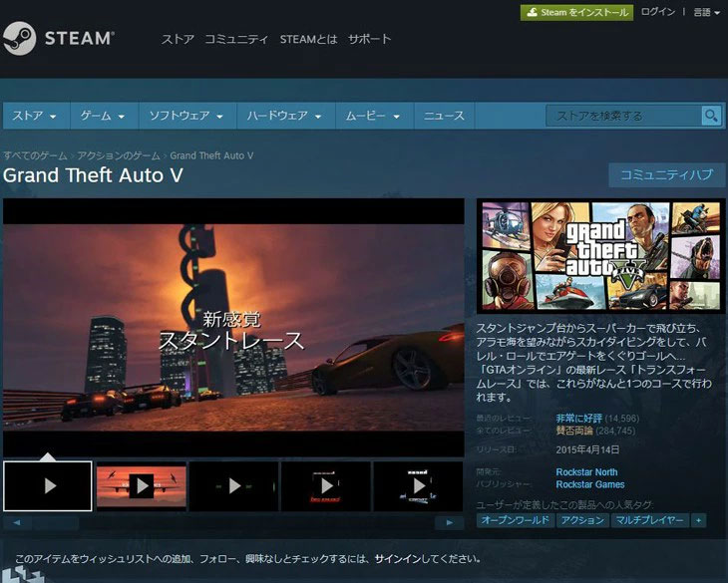728x583 pixels.
Task: Open the コミュニティハブ button
Action: [x=667, y=174]
